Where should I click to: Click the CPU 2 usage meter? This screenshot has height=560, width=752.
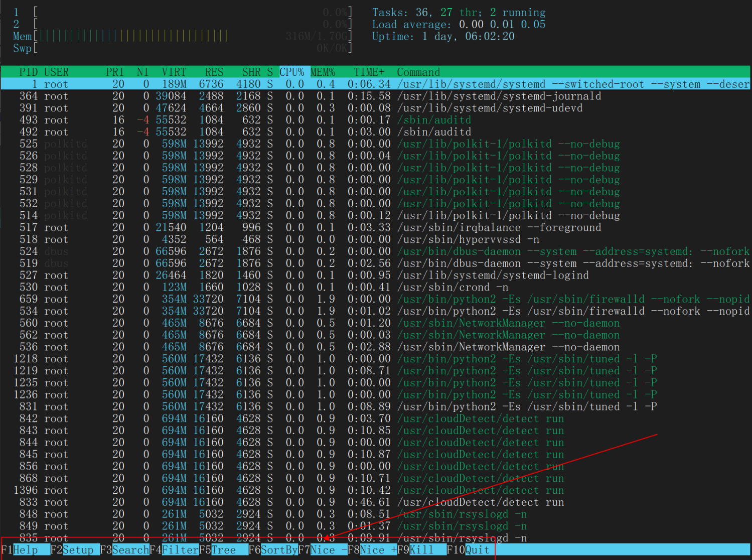(x=183, y=24)
